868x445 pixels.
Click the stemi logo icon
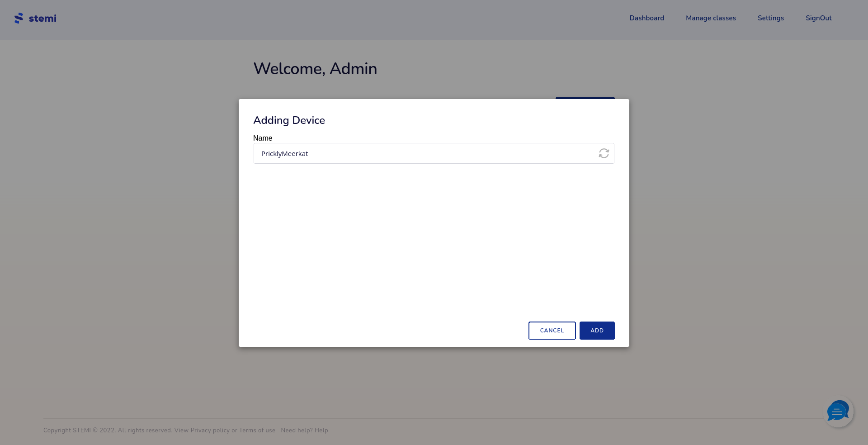[19, 18]
